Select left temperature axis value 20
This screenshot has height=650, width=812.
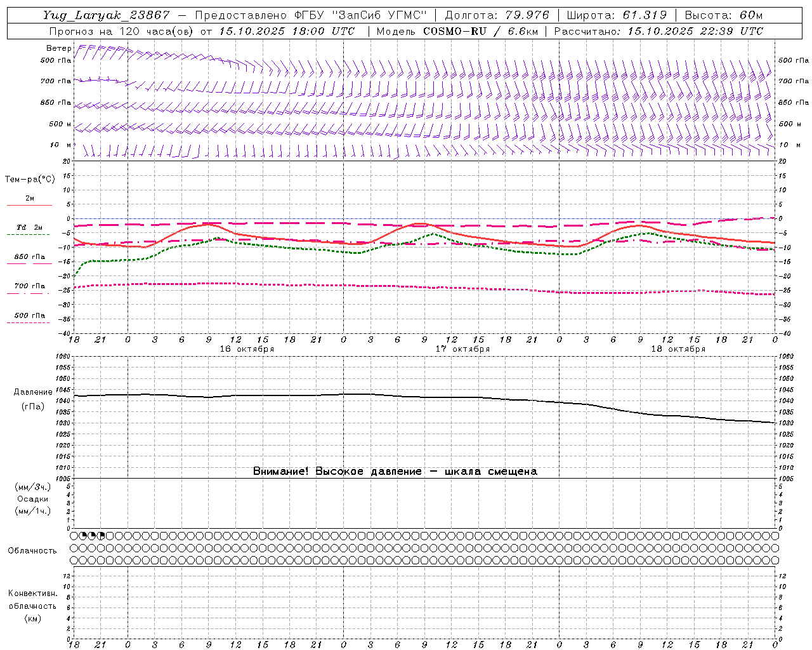pos(67,161)
